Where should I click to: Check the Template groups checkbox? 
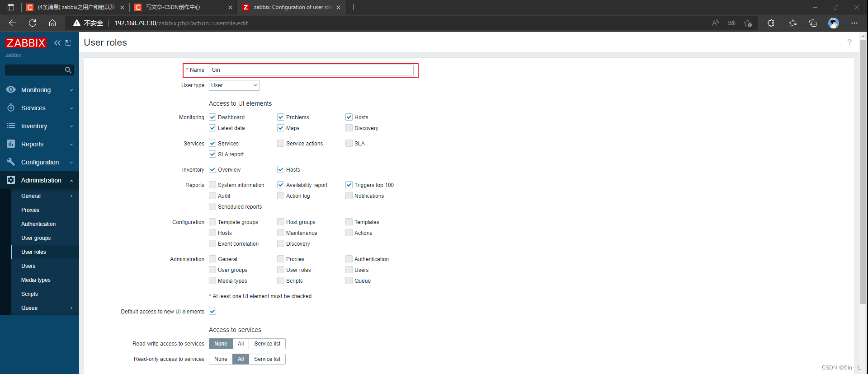point(212,222)
